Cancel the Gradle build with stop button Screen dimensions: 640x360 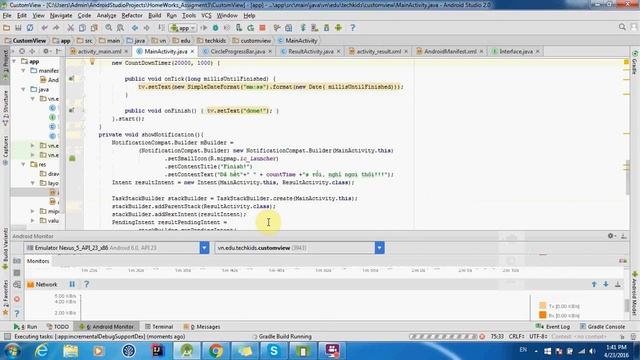pos(482,337)
